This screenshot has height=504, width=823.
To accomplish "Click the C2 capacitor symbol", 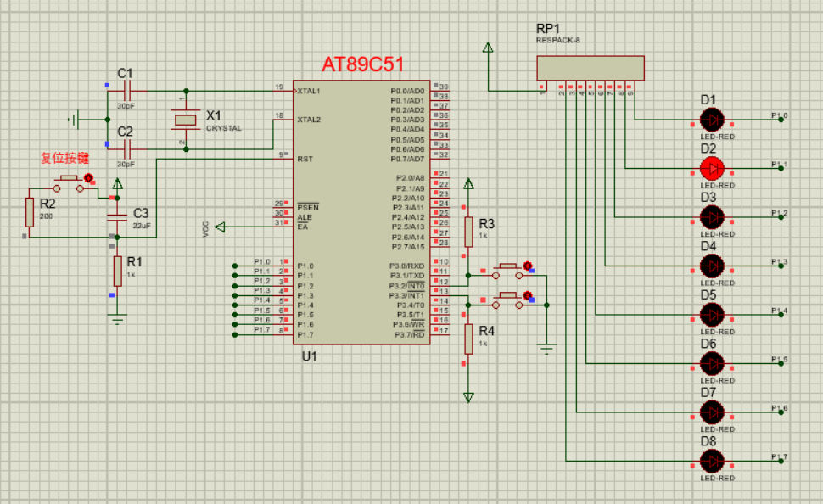I will pyautogui.click(x=127, y=149).
